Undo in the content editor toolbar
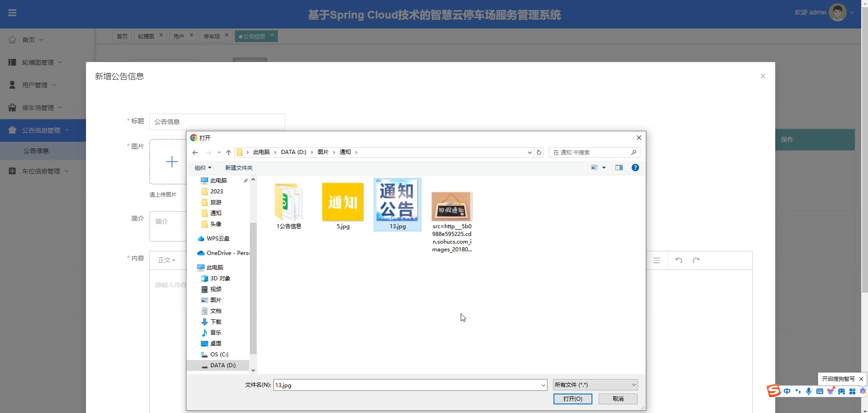Image resolution: width=868 pixels, height=413 pixels. point(679,260)
